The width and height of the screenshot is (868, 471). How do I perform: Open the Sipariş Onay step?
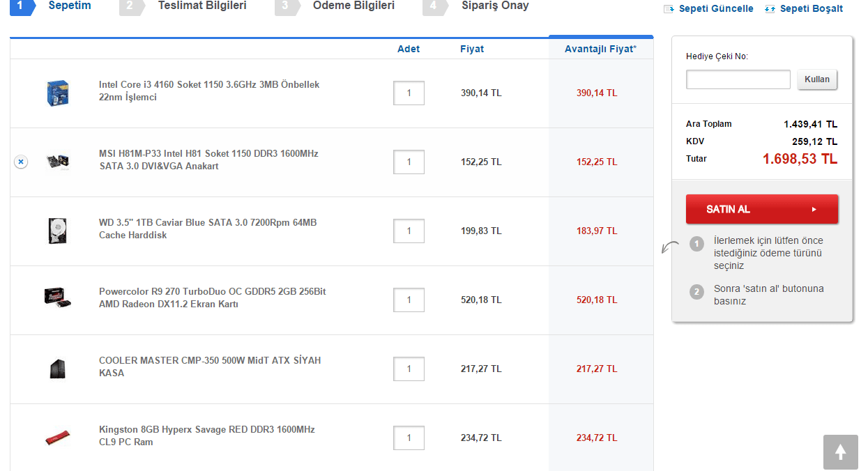tap(495, 6)
